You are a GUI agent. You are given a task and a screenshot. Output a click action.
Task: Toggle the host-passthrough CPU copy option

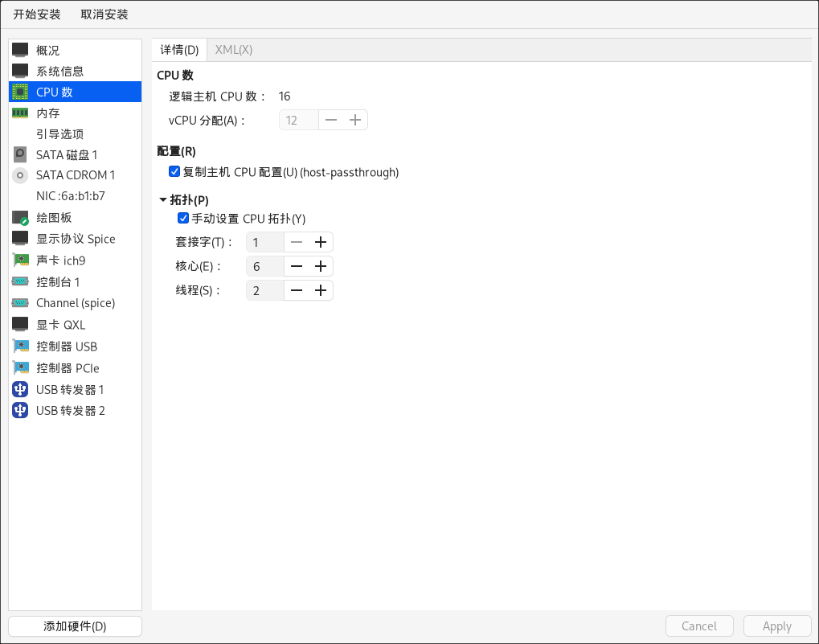174,171
